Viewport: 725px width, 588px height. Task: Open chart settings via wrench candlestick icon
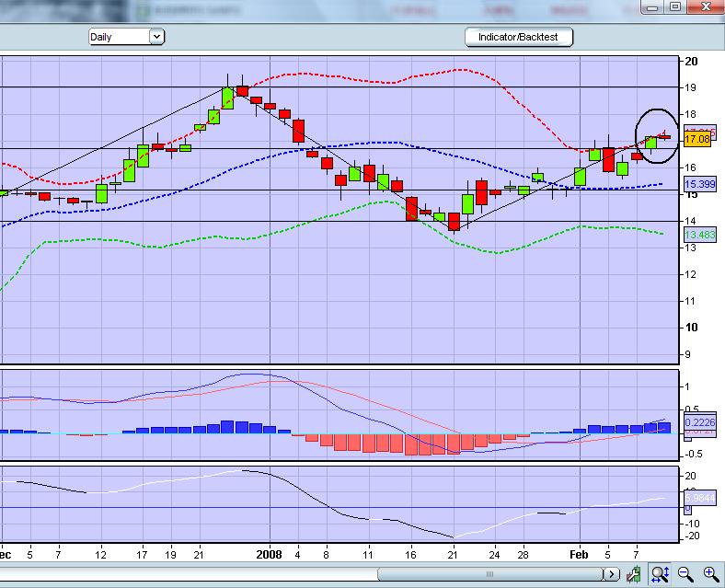[x=635, y=574]
